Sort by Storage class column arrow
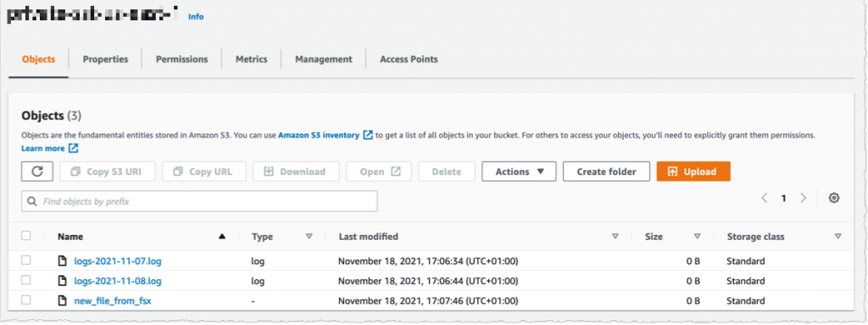Viewport: 868px width, 325px height. [x=837, y=236]
